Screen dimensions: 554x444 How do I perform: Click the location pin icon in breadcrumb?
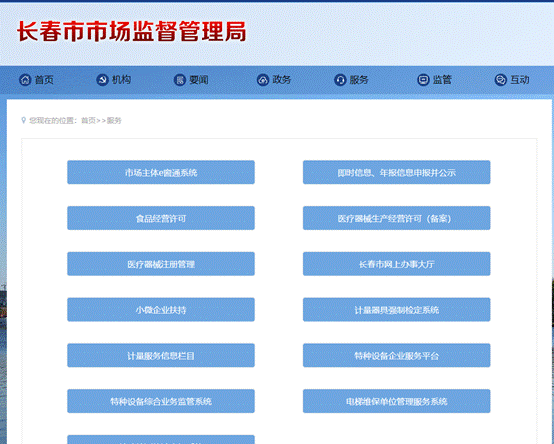pyautogui.click(x=24, y=120)
